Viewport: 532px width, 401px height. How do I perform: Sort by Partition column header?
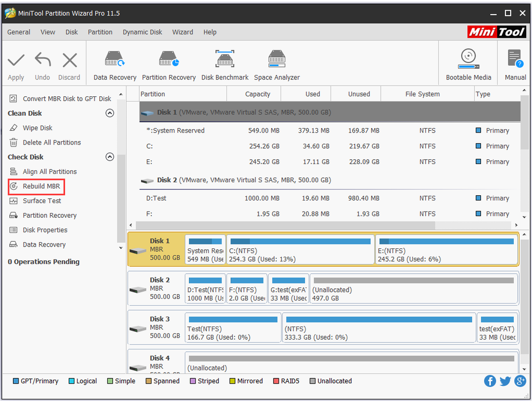[183, 94]
